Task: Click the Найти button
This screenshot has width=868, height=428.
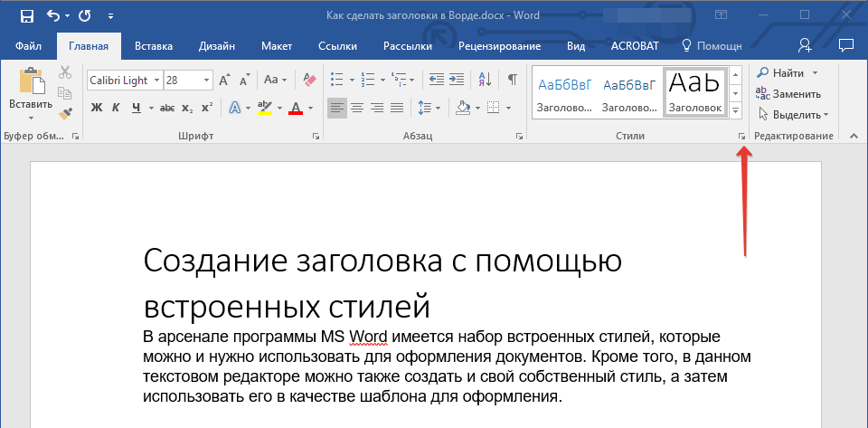Action: 787,72
